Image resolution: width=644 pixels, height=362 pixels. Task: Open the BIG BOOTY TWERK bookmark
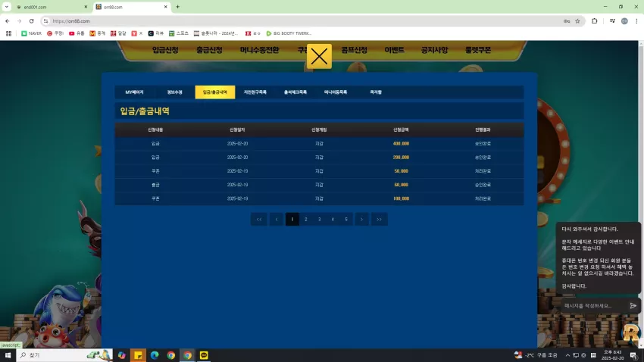[x=289, y=33]
